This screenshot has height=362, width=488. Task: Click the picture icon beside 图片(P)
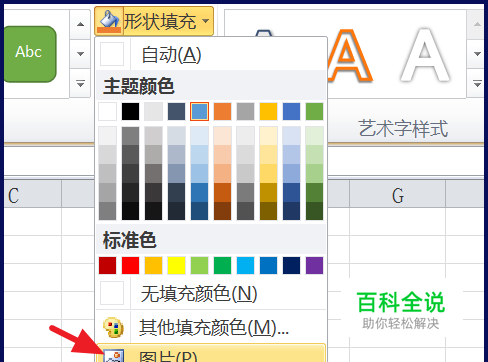(x=113, y=355)
